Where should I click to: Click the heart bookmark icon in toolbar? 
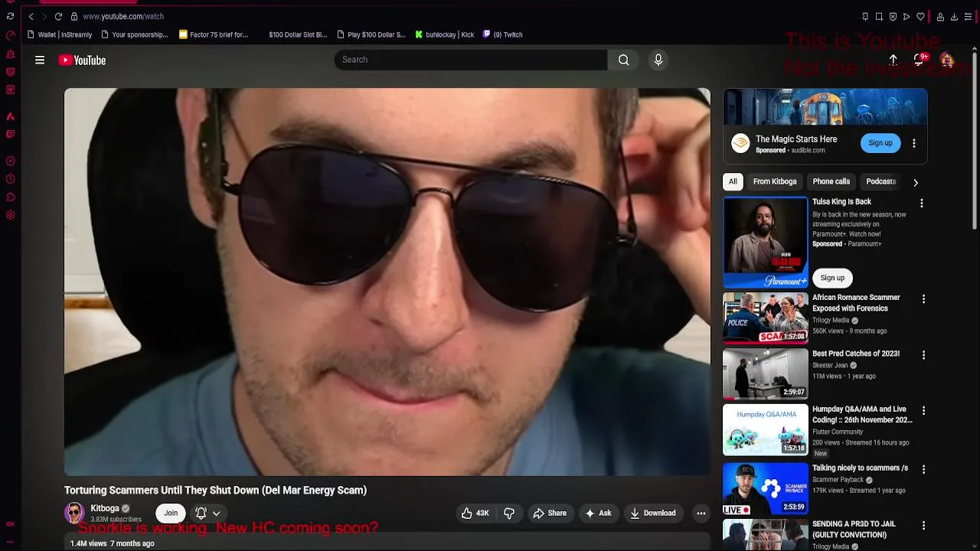coord(920,16)
